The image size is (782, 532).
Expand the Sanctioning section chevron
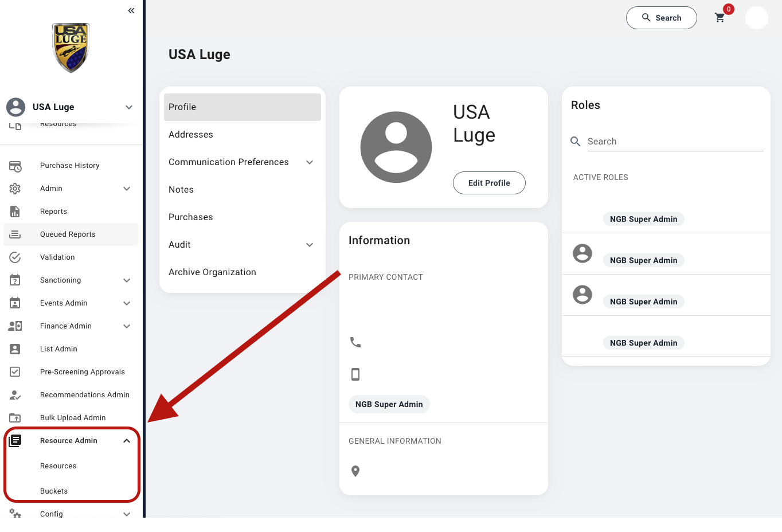127,280
